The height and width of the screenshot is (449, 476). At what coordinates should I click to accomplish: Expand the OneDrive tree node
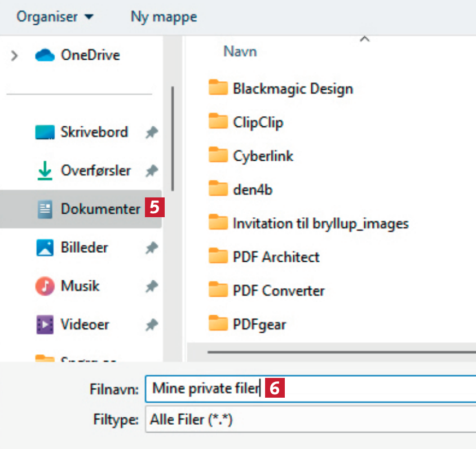point(15,55)
